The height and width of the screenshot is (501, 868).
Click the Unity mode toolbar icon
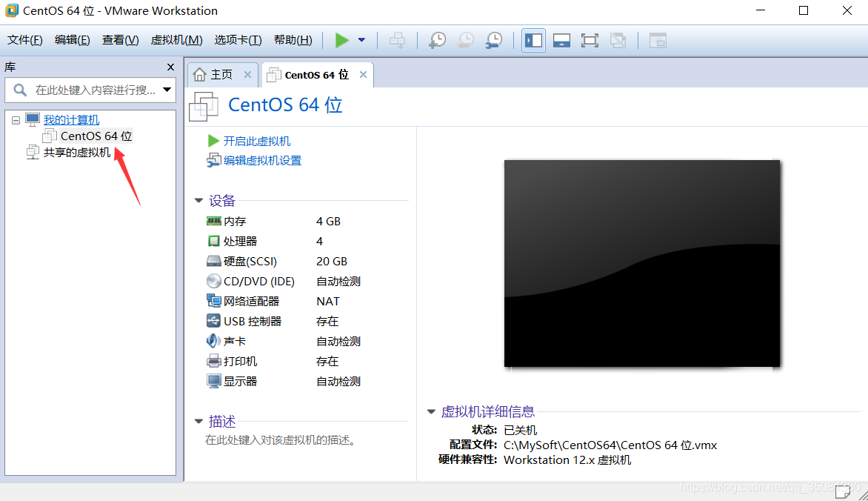(x=618, y=40)
